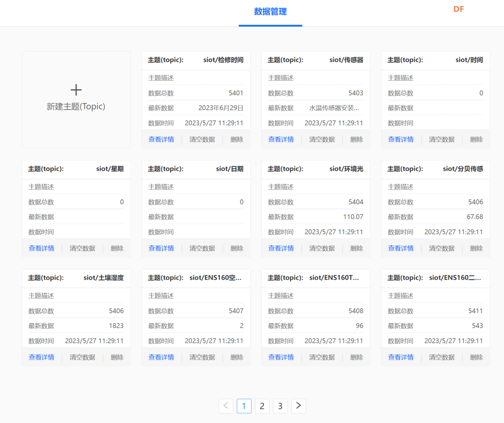This screenshot has width=504, height=423.
Task: Select the 数据管理 tab
Action: tap(270, 12)
